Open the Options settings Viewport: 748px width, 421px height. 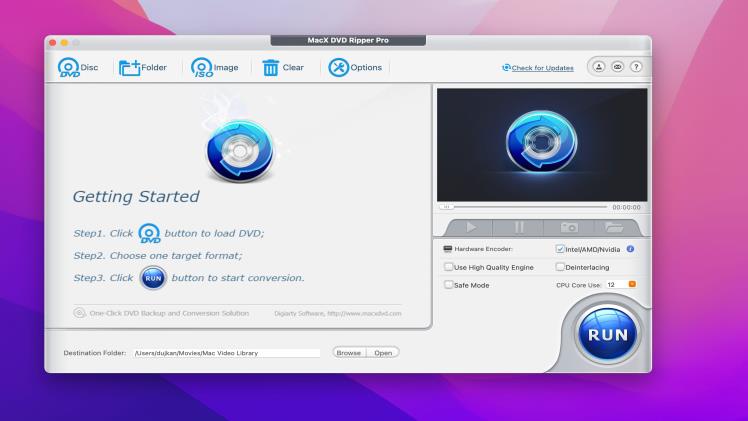click(355, 68)
